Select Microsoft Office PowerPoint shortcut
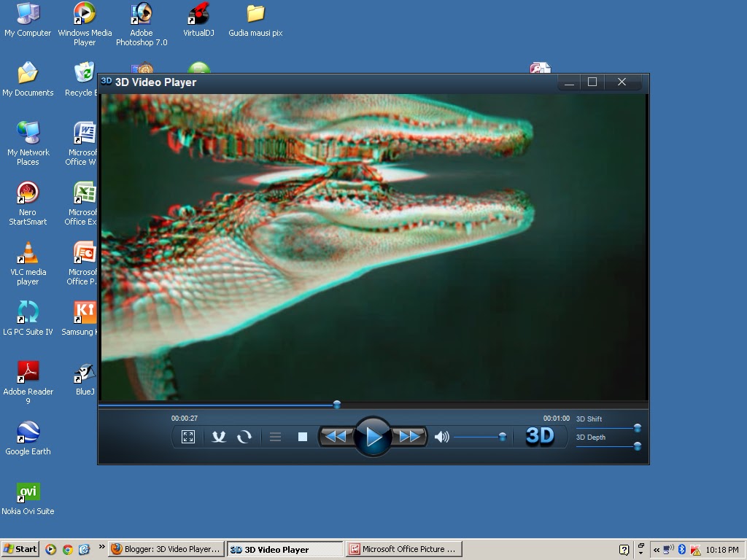Viewport: 747px width, 560px height. click(83, 263)
